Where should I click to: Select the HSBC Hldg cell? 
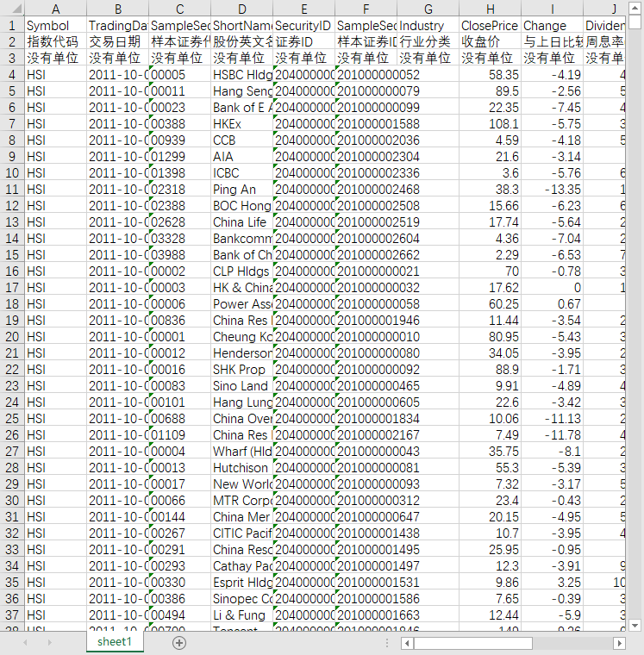point(242,75)
